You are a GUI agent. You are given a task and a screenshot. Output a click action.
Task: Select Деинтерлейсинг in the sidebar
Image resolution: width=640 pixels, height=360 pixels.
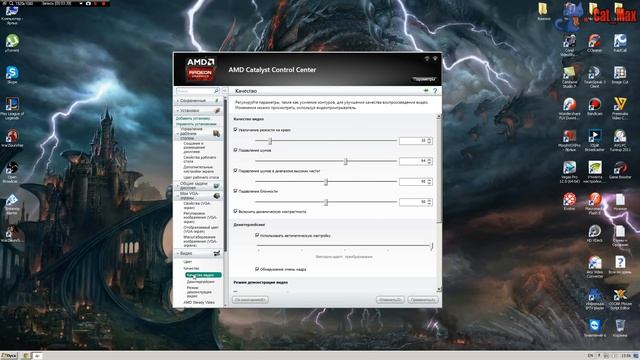(x=200, y=282)
